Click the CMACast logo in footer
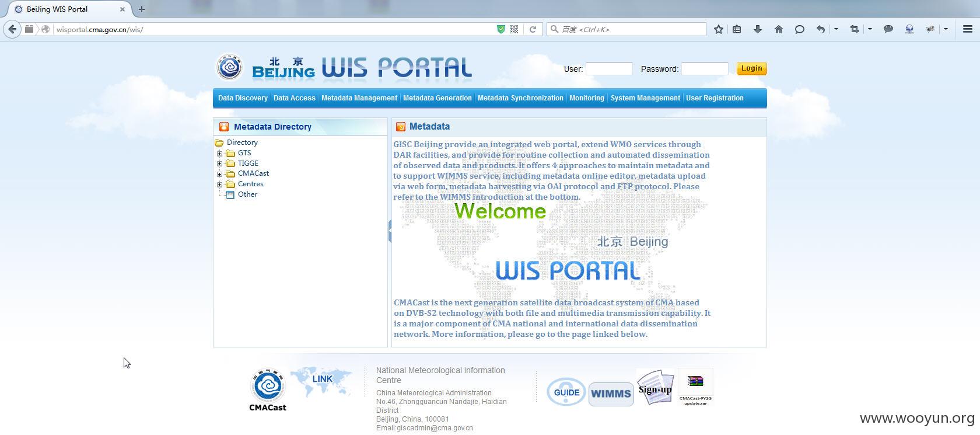 [x=268, y=390]
